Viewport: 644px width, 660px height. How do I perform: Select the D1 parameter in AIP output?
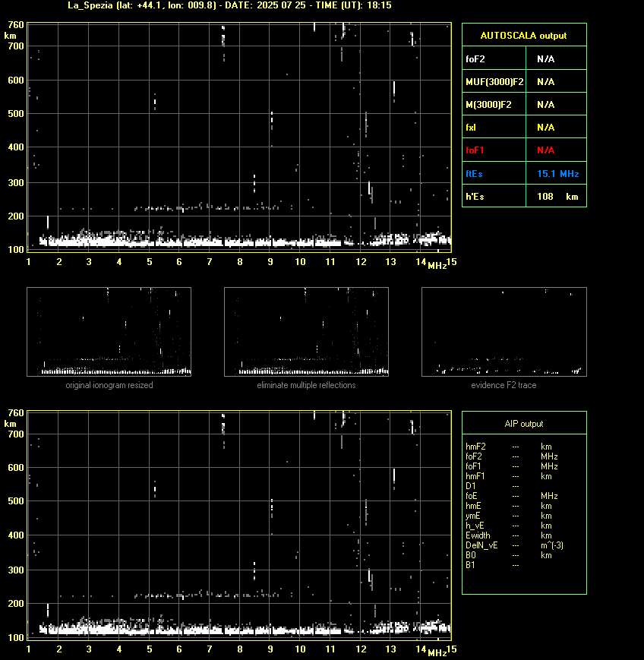click(471, 486)
